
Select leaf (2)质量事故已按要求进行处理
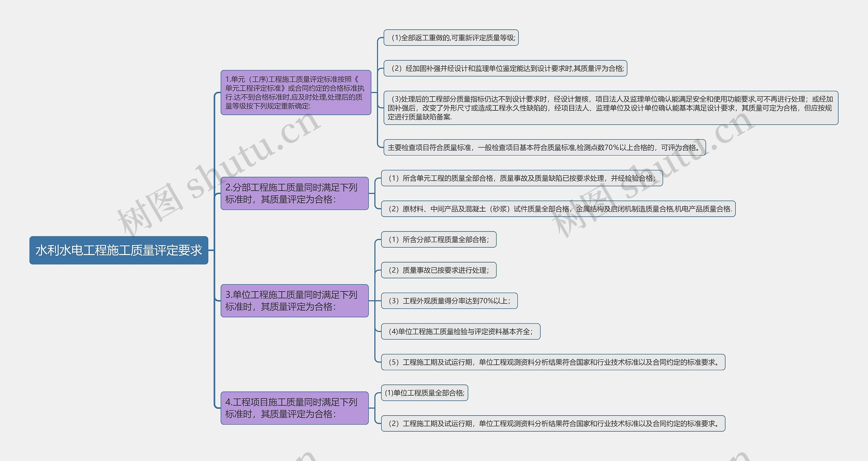tap(439, 270)
